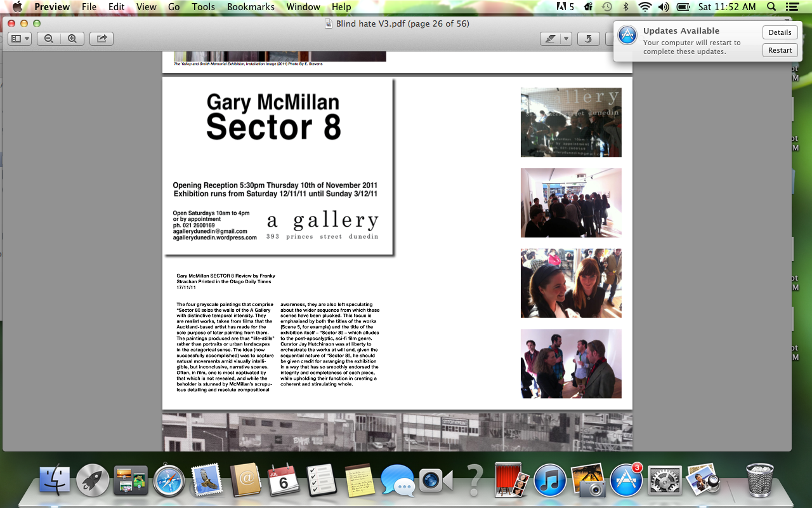Open the Tools menu

tap(204, 7)
